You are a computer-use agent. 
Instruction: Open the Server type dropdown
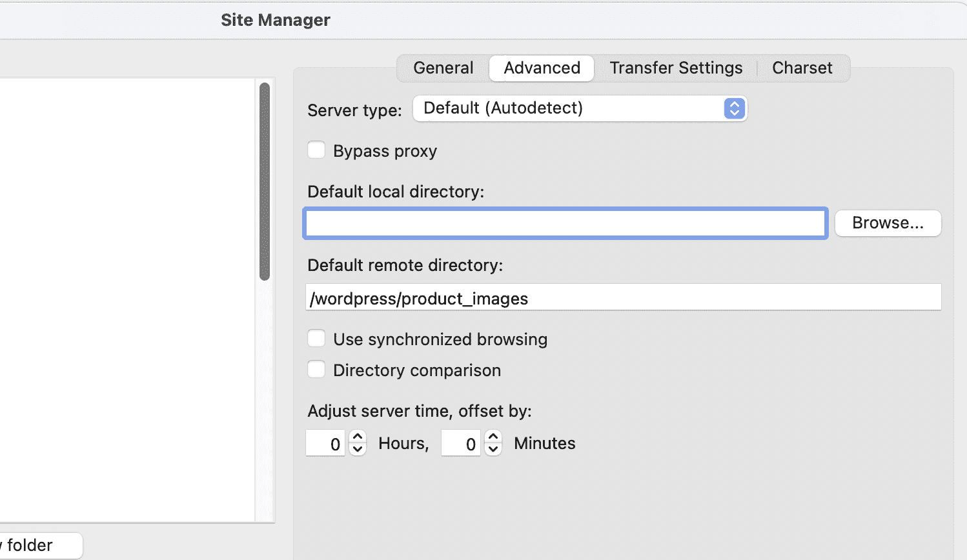click(x=579, y=108)
